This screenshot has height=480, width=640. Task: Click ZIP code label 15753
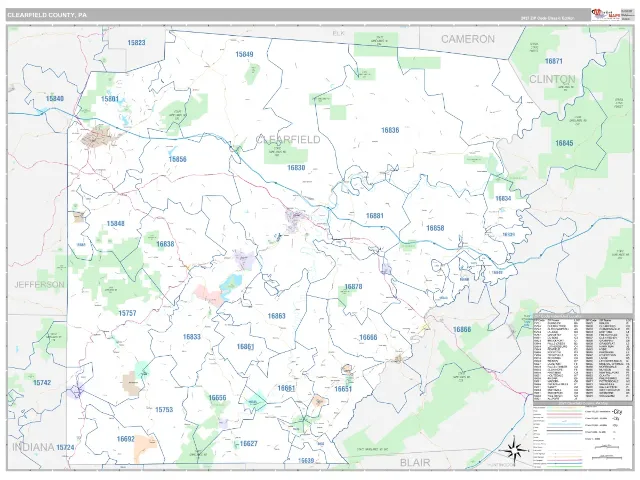(x=164, y=410)
